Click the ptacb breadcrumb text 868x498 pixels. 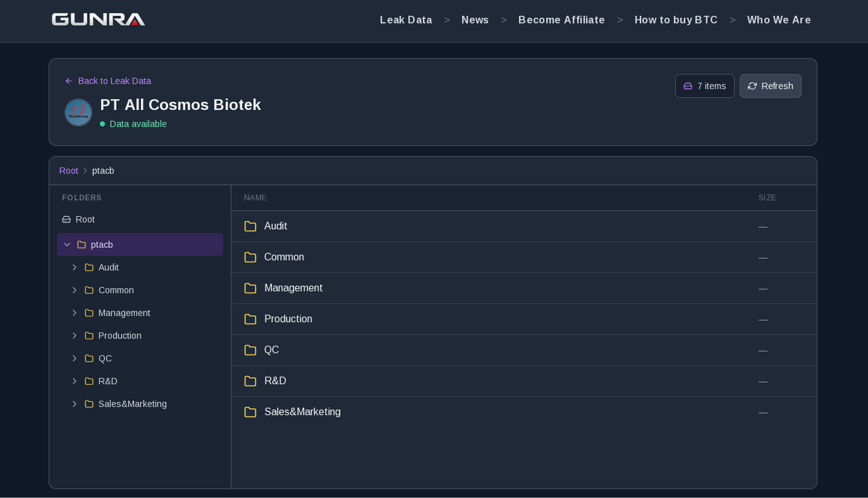[103, 171]
